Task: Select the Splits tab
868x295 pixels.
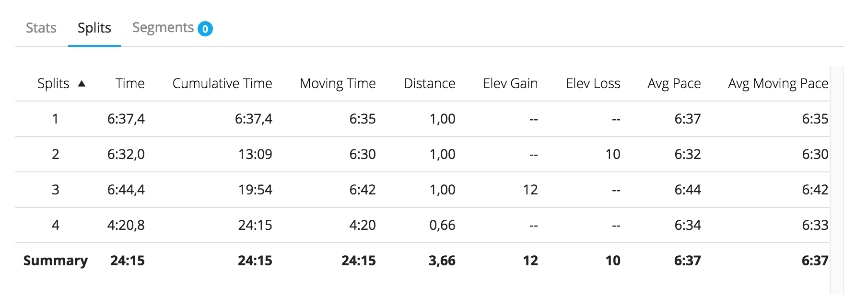Action: pyautogui.click(x=94, y=28)
